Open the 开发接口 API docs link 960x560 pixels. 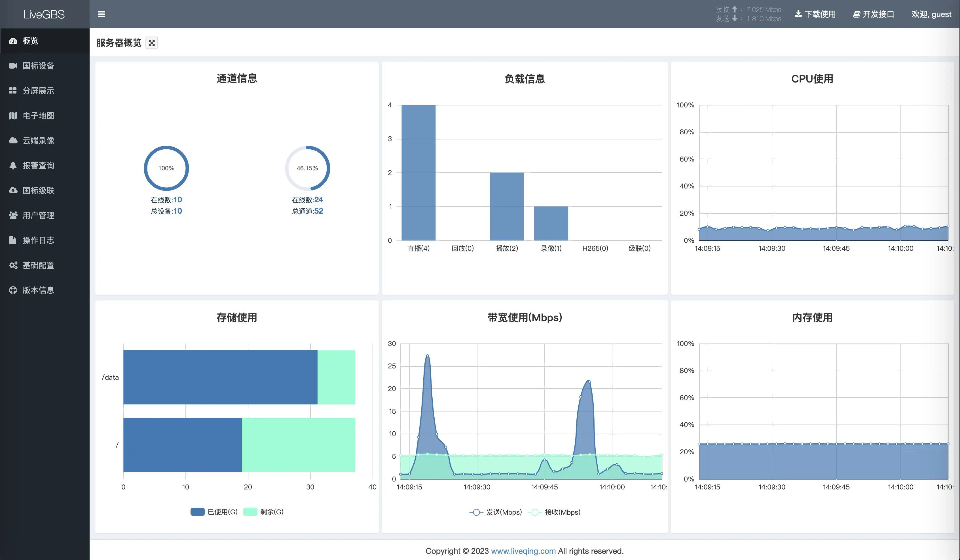click(874, 14)
